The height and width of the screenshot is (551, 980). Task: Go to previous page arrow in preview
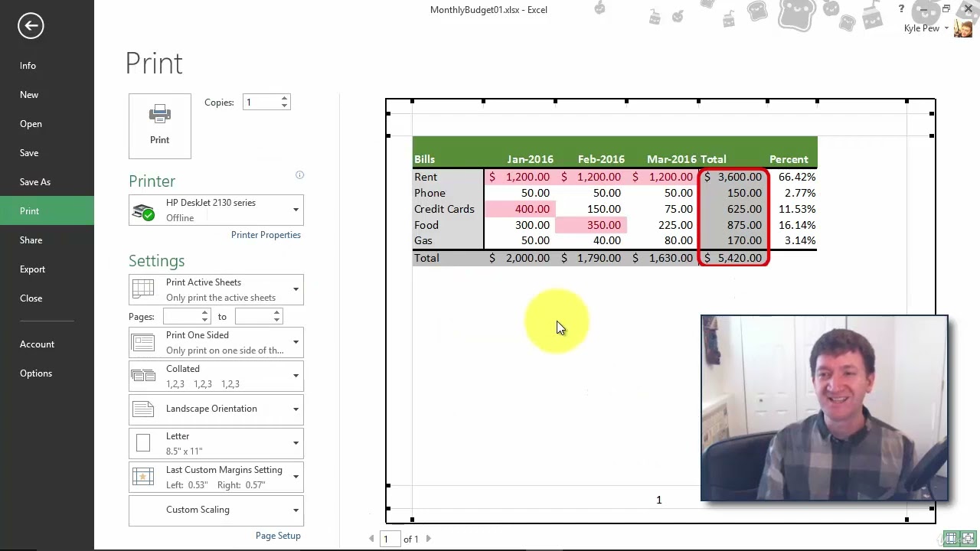click(372, 539)
